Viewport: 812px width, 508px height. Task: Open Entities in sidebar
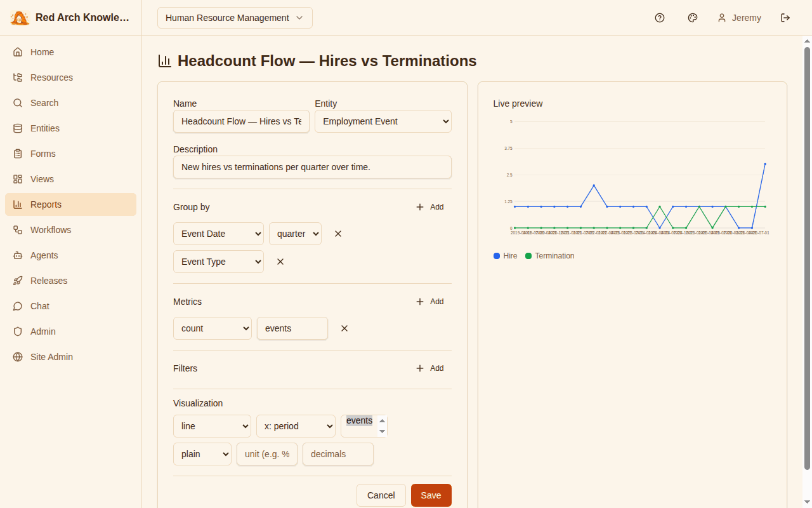[70, 128]
